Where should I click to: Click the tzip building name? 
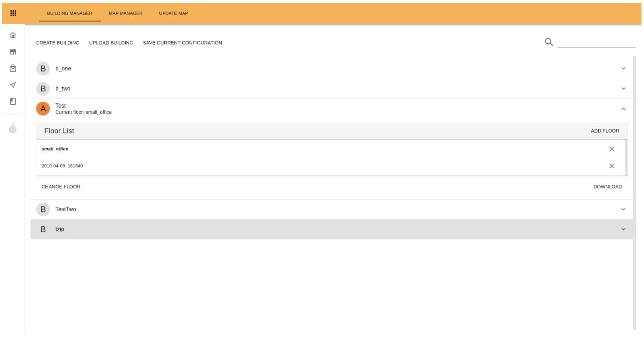pyautogui.click(x=60, y=229)
